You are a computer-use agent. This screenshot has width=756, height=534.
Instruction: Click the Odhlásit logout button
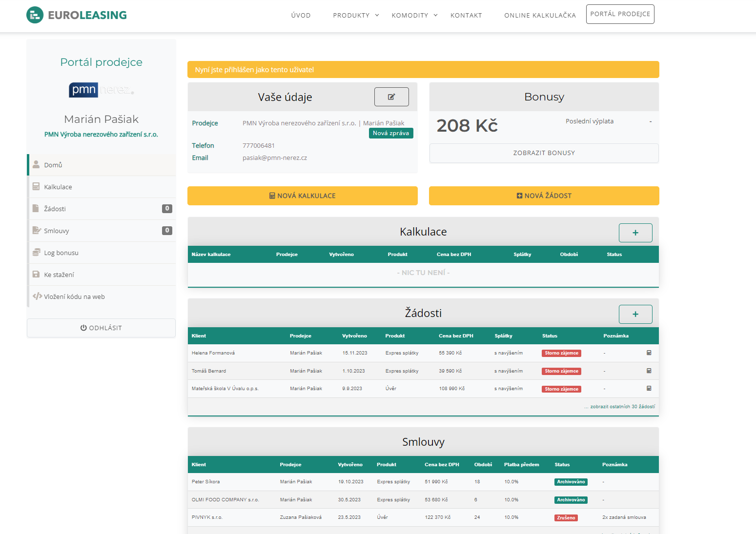101,328
